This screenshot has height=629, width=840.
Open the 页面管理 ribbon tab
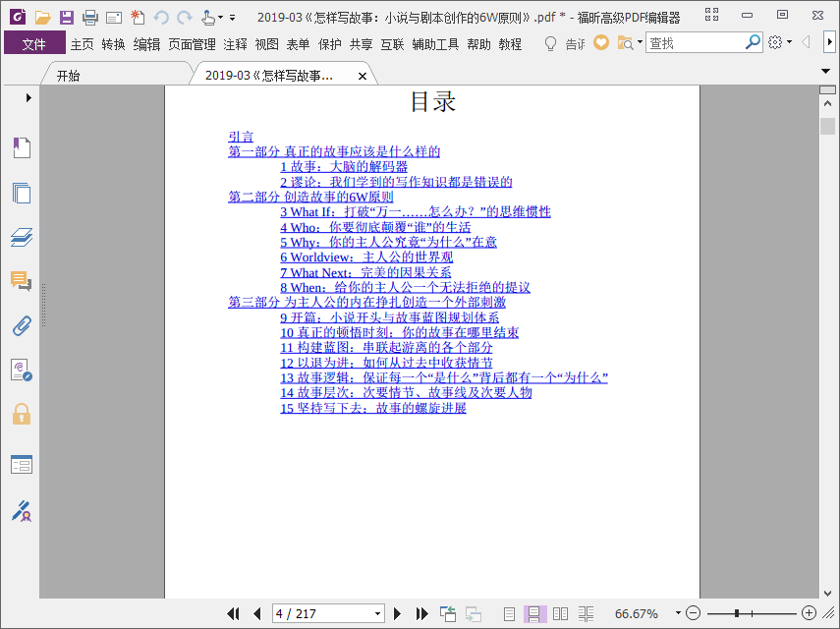tap(192, 44)
